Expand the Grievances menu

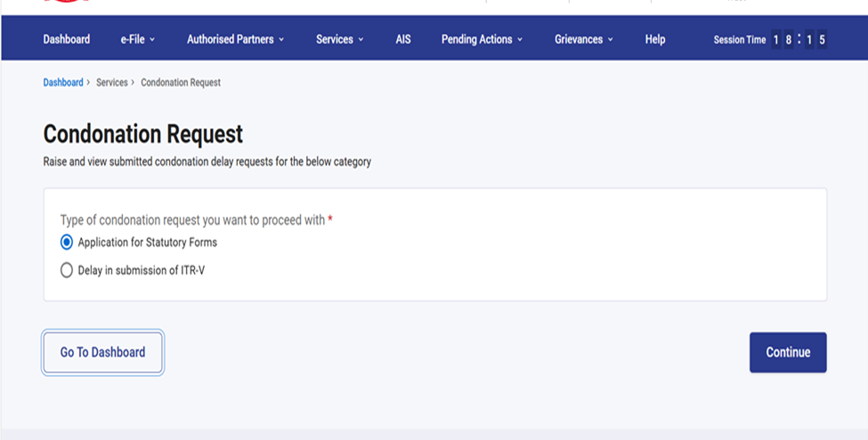[x=583, y=39]
